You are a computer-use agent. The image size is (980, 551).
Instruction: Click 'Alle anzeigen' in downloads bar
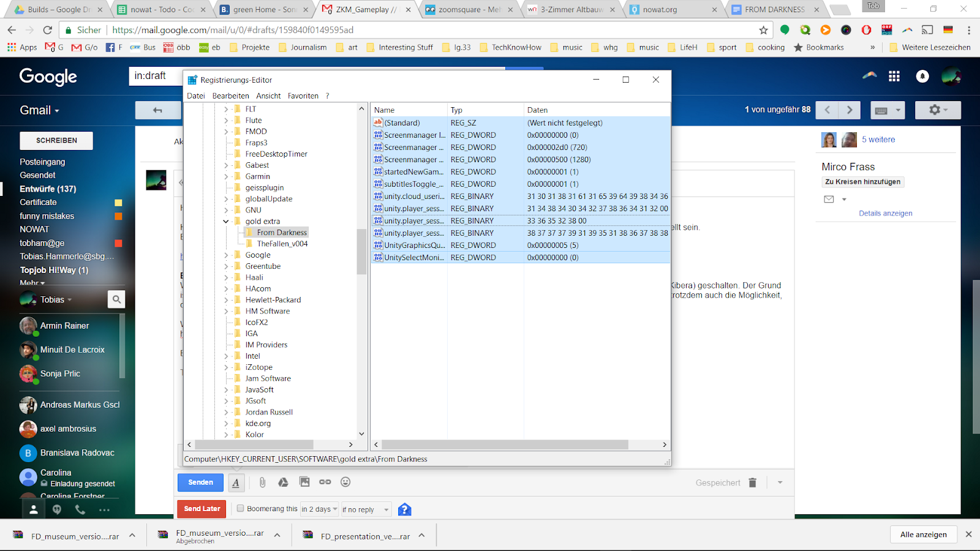coord(924,534)
